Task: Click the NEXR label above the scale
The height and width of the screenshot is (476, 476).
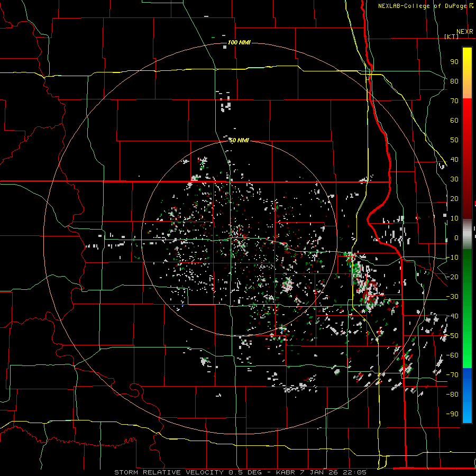Action: coord(464,32)
